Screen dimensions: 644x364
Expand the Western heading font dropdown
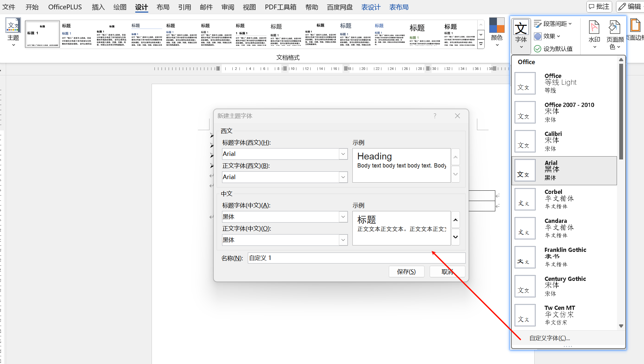point(343,154)
